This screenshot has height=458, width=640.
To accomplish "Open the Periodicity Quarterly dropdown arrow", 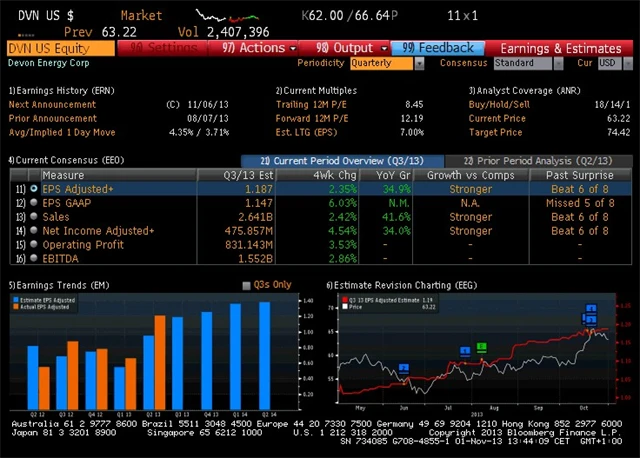I will 419,64.
